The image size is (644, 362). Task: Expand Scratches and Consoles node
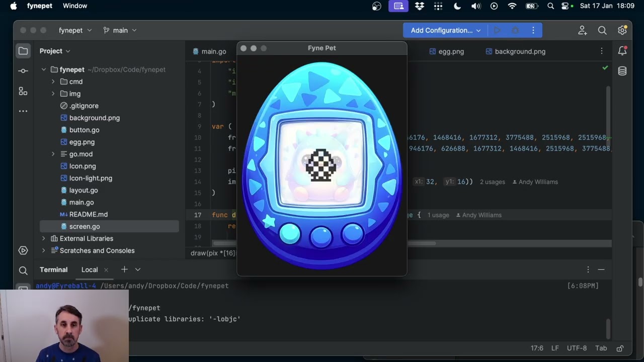(44, 250)
